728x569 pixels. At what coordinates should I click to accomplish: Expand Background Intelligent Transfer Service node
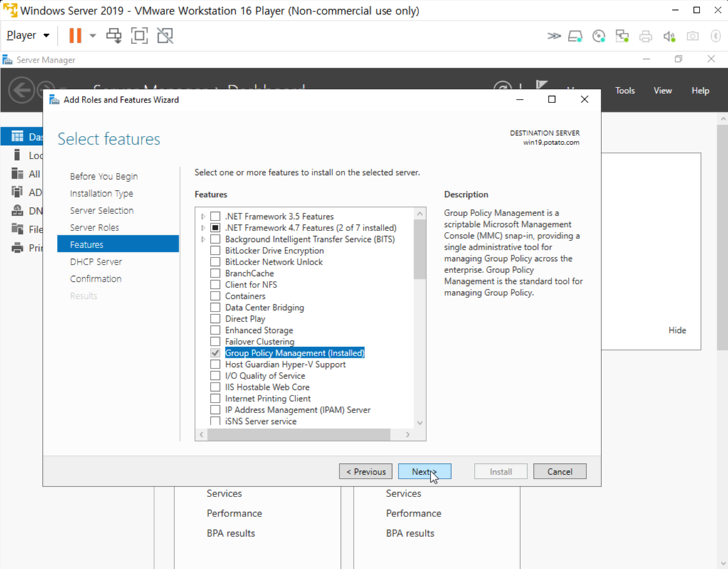click(203, 240)
